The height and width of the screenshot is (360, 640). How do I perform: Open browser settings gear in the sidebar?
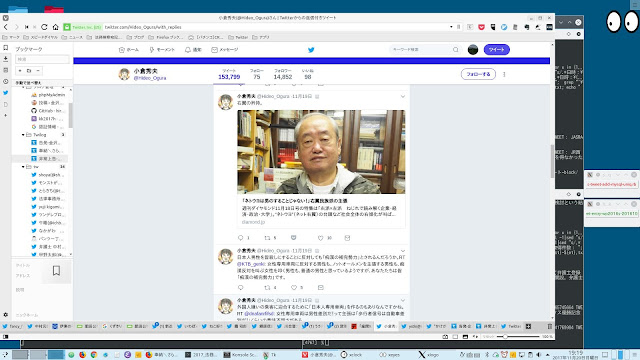(x=6, y=315)
